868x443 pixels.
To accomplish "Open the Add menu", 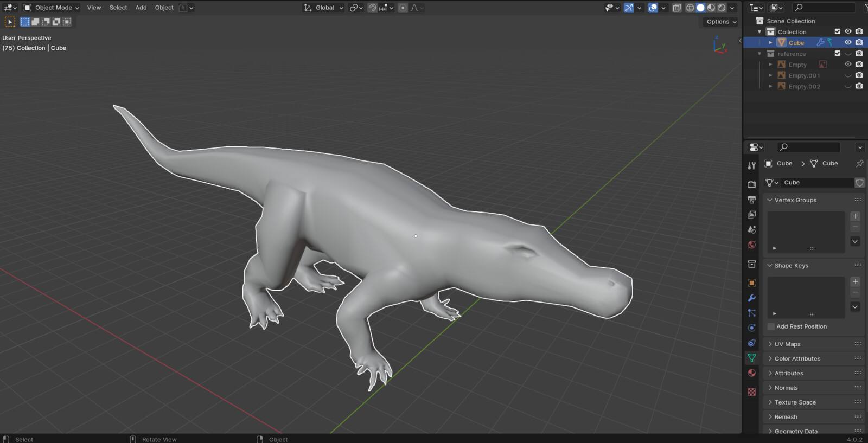I will (x=141, y=8).
